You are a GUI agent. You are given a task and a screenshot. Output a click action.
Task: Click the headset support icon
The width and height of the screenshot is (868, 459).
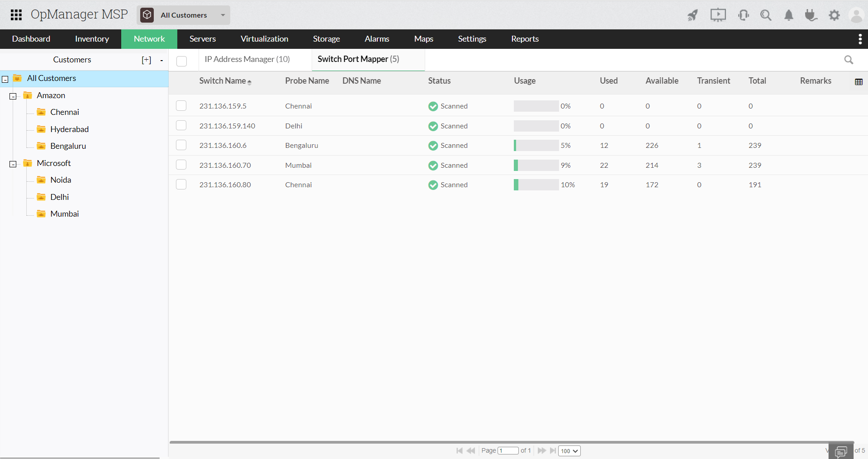tap(743, 15)
